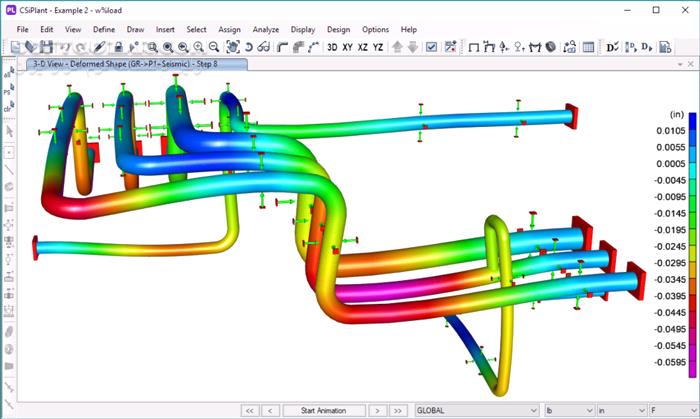Click the next step '>' button
Viewport: 700px width, 419px height.
376,410
